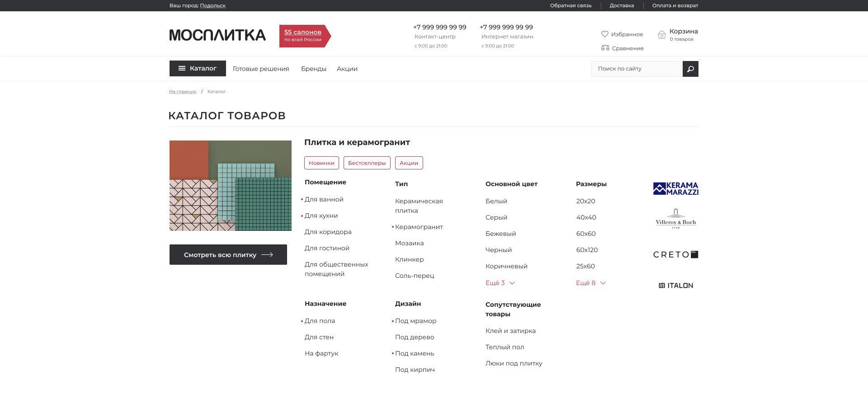Click the Керамогранит type link
The width and height of the screenshot is (868, 417).
click(419, 227)
